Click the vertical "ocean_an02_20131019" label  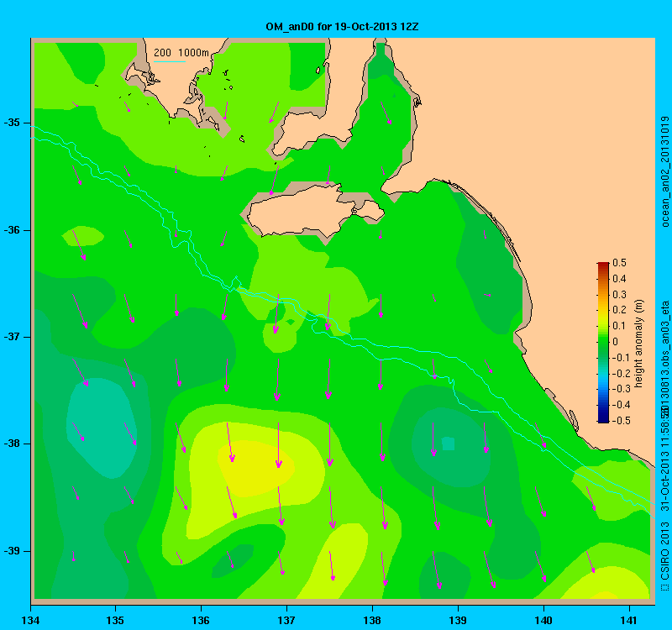click(664, 171)
